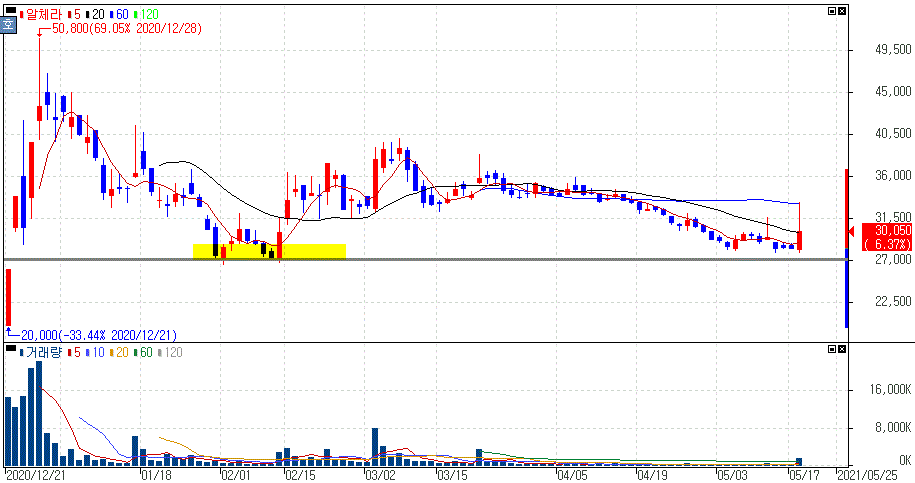Click the 04/05 date label
The height and width of the screenshot is (483, 915).
pos(572,475)
